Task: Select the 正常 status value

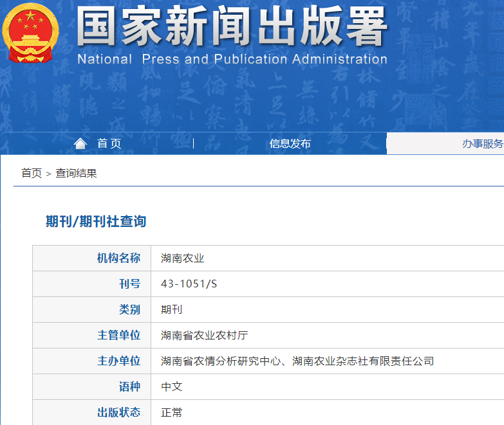Action: (172, 412)
